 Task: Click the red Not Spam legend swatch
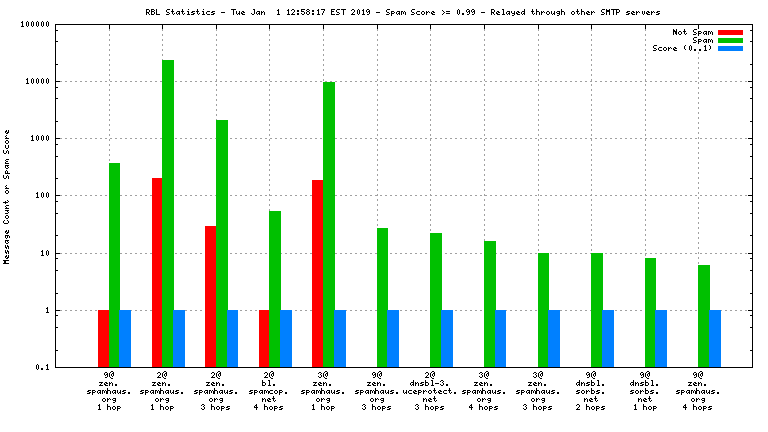(731, 32)
